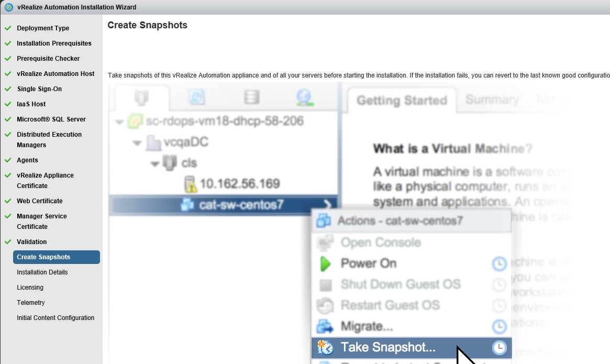The width and height of the screenshot is (610, 364).
Task: Go to the Distributed Execution Managers step
Action: click(x=49, y=139)
